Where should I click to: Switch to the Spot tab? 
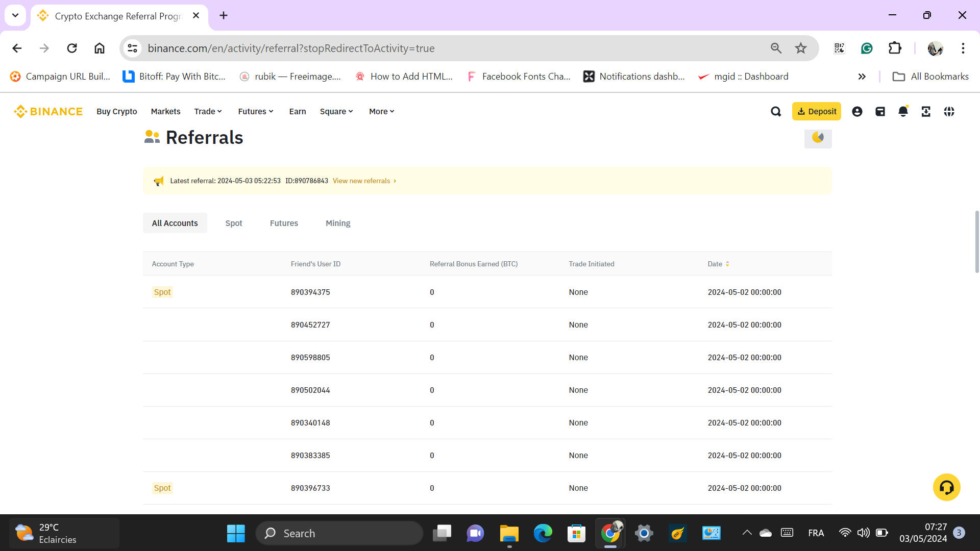pyautogui.click(x=234, y=223)
